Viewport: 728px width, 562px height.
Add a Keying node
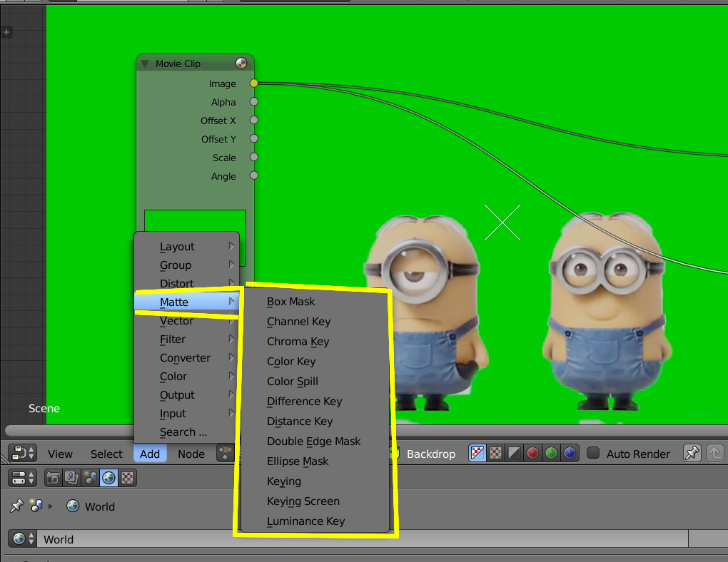tap(315, 481)
